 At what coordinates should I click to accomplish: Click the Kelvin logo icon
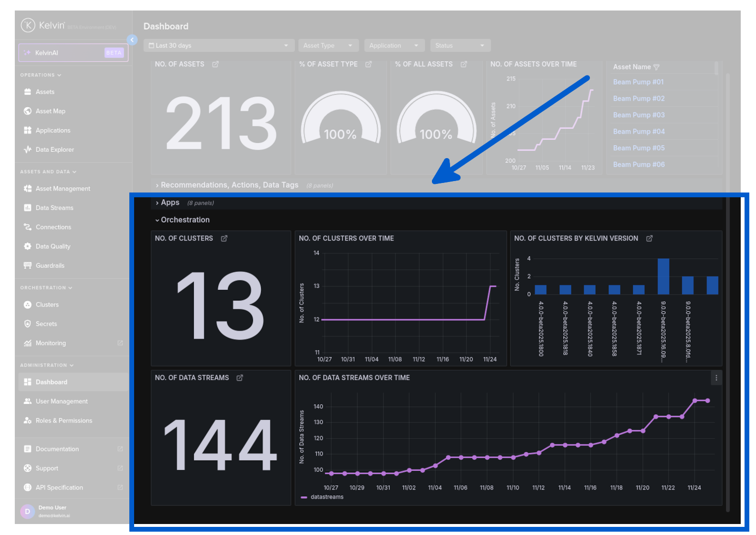click(28, 25)
